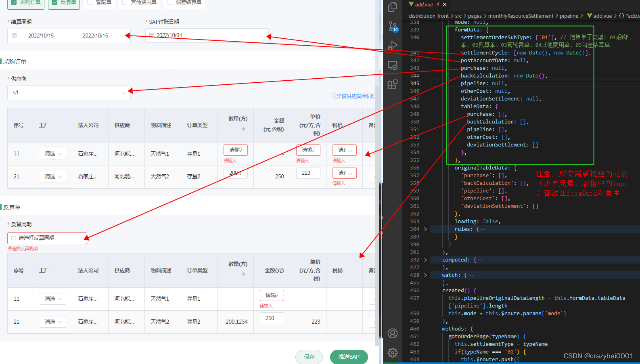640x364 pixels.
Task: Click the calendar icon in the 结算周期 field
Action: point(14,36)
